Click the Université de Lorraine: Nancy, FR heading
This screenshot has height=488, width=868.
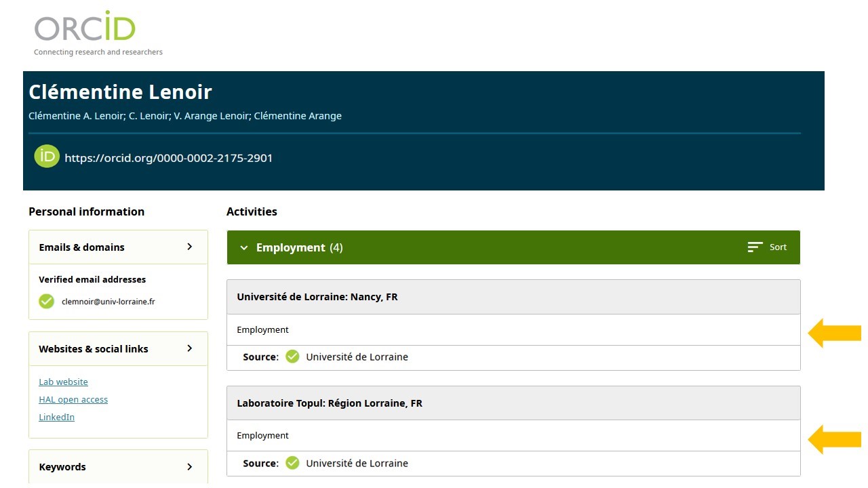click(317, 297)
